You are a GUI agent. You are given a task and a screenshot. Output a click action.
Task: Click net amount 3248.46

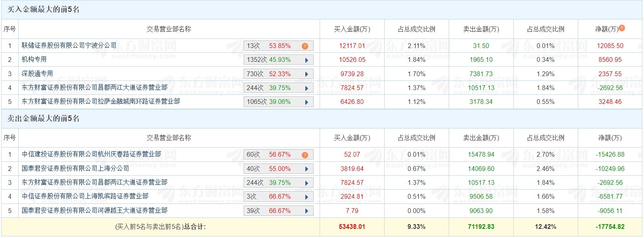610,102
